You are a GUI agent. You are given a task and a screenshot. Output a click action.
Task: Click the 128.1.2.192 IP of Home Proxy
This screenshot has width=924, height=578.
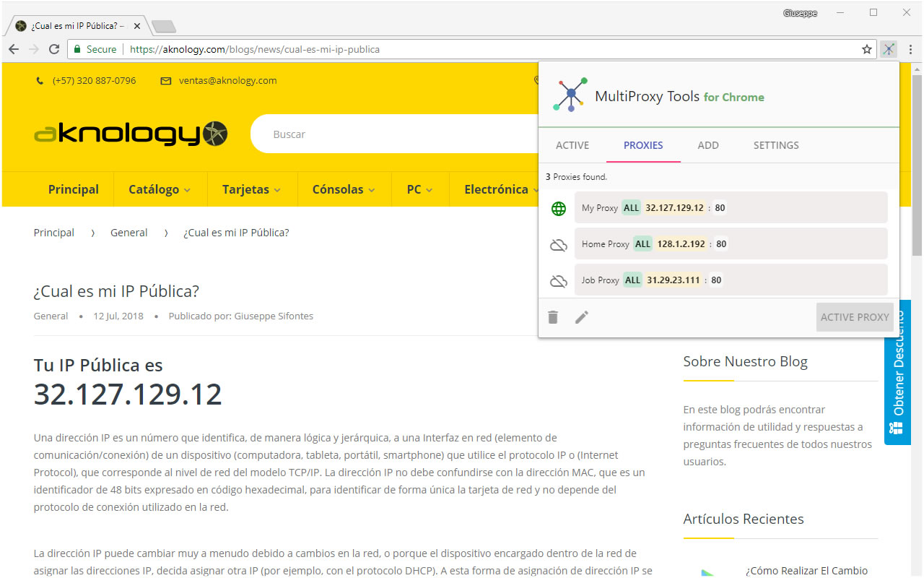point(681,244)
